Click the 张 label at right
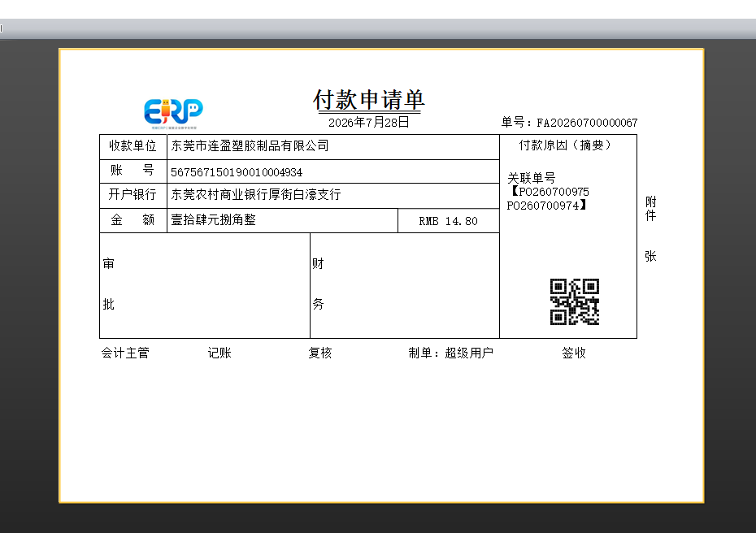Viewport: 756px width, 533px height. 651,256
